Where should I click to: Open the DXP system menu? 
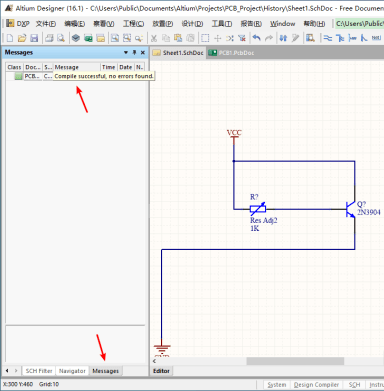tap(18, 23)
